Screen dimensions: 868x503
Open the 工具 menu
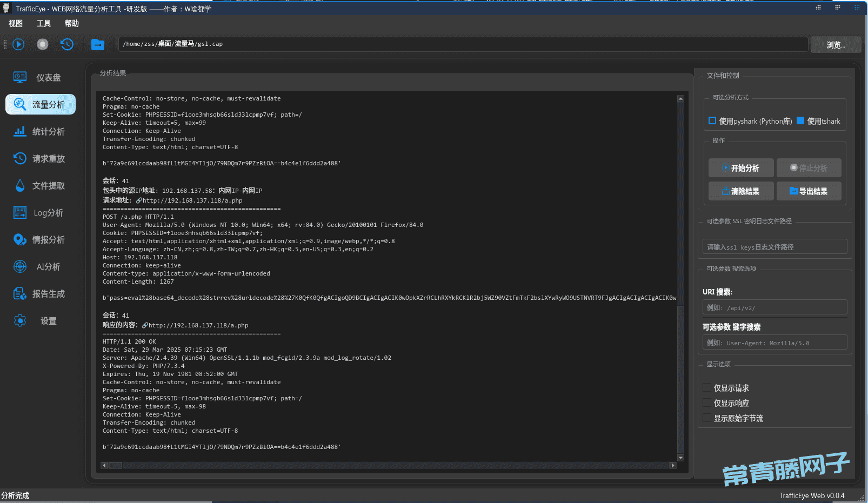click(x=44, y=24)
